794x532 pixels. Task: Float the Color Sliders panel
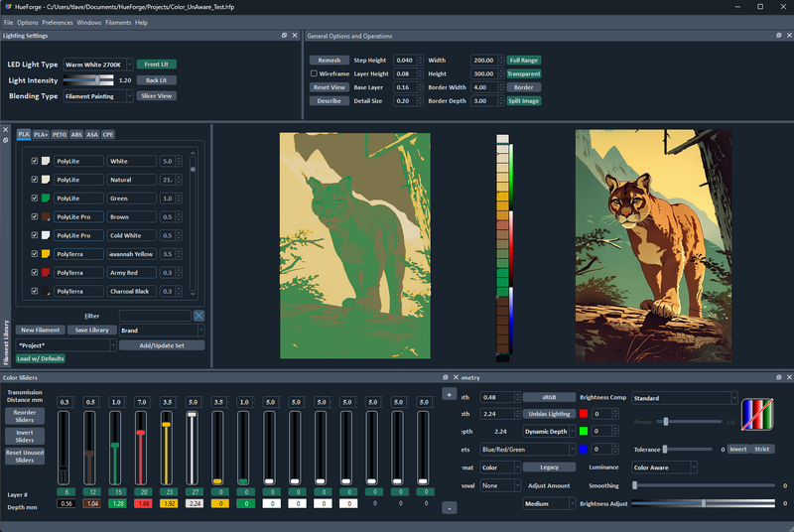pyautogui.click(x=445, y=377)
